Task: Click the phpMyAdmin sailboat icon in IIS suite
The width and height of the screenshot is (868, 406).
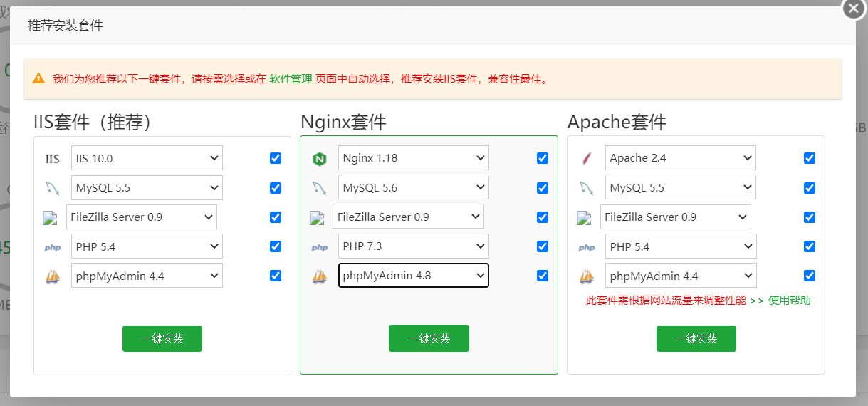Action: click(x=53, y=276)
